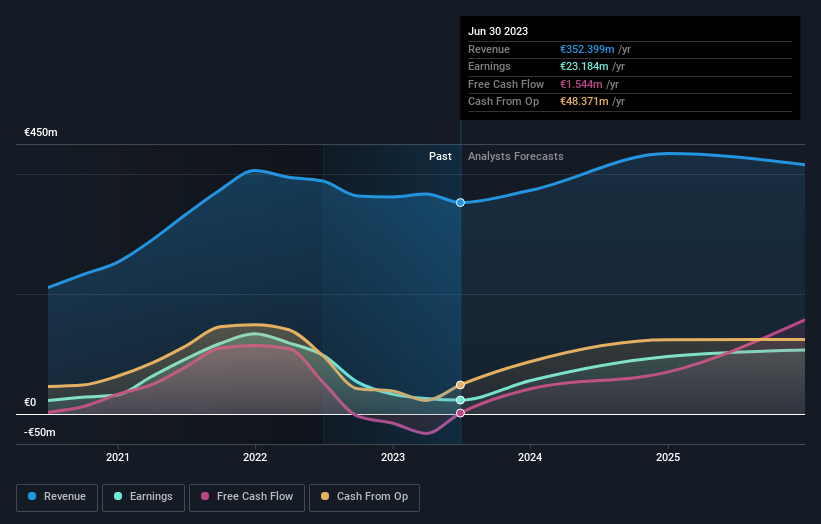This screenshot has width=821, height=524.
Task: Select the 2021 x-axis label
Action: click(118, 457)
